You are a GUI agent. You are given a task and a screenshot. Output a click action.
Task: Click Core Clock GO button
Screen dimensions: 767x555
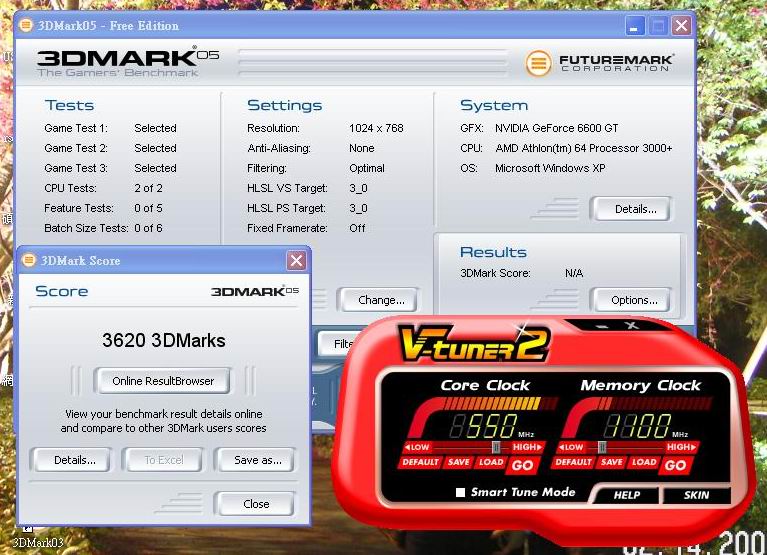[x=522, y=465]
